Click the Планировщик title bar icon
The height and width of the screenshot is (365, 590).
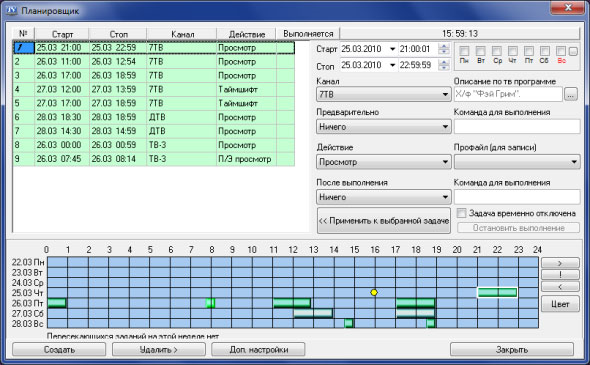pyautogui.click(x=12, y=11)
